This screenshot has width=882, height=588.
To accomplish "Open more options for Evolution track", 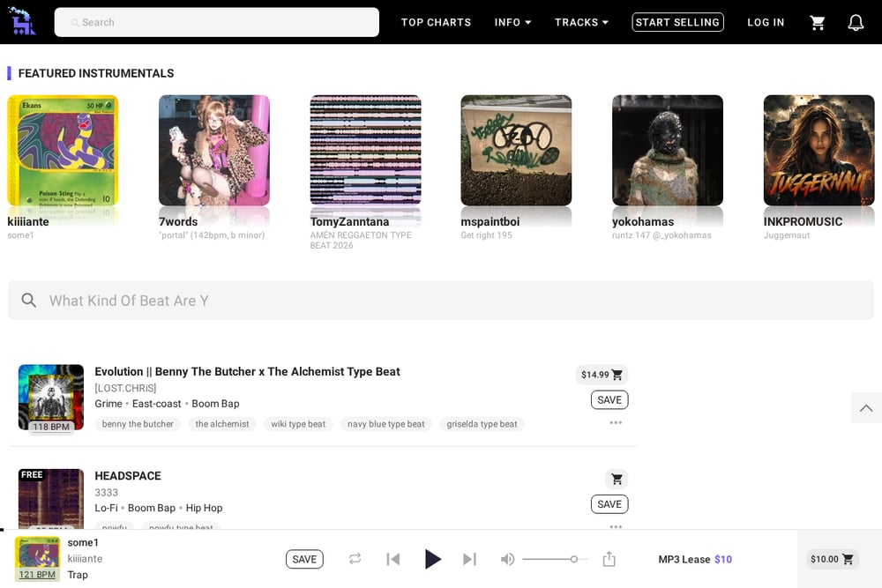I will (x=616, y=423).
